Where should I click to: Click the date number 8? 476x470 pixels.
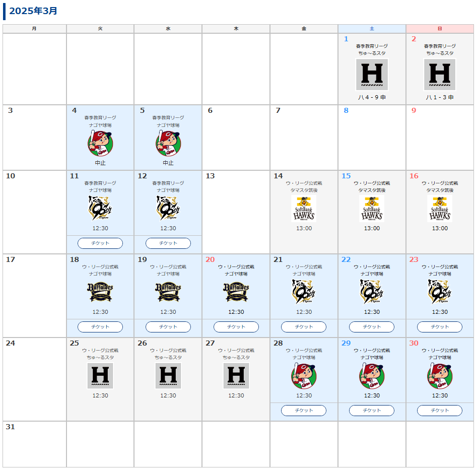346,110
